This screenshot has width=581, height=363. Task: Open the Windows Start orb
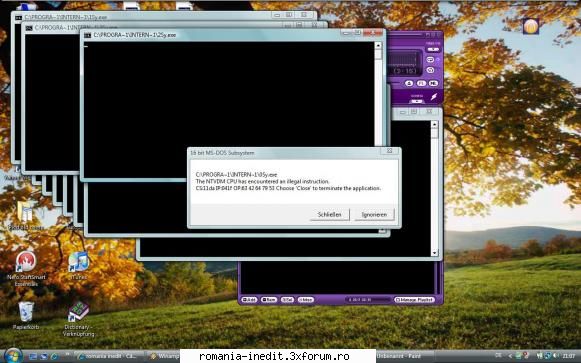click(x=13, y=356)
